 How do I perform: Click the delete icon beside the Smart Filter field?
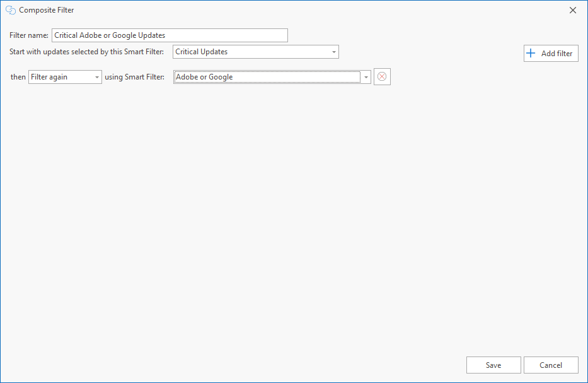point(381,76)
